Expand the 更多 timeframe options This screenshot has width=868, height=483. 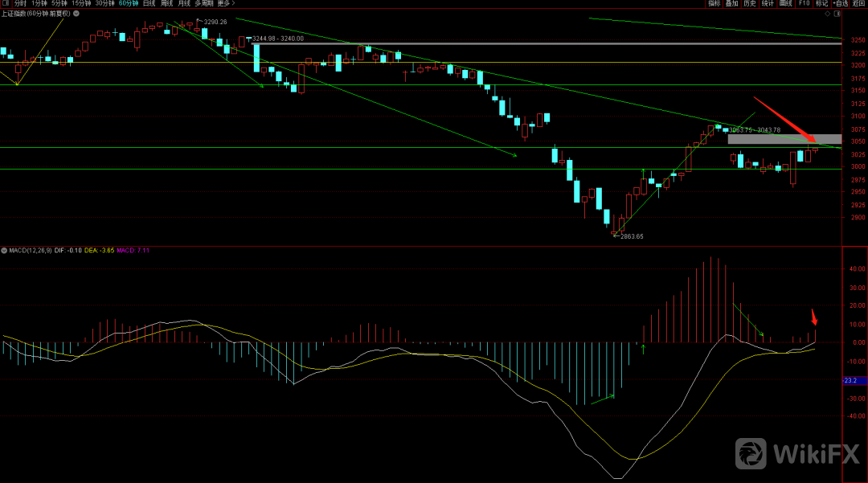pos(223,4)
